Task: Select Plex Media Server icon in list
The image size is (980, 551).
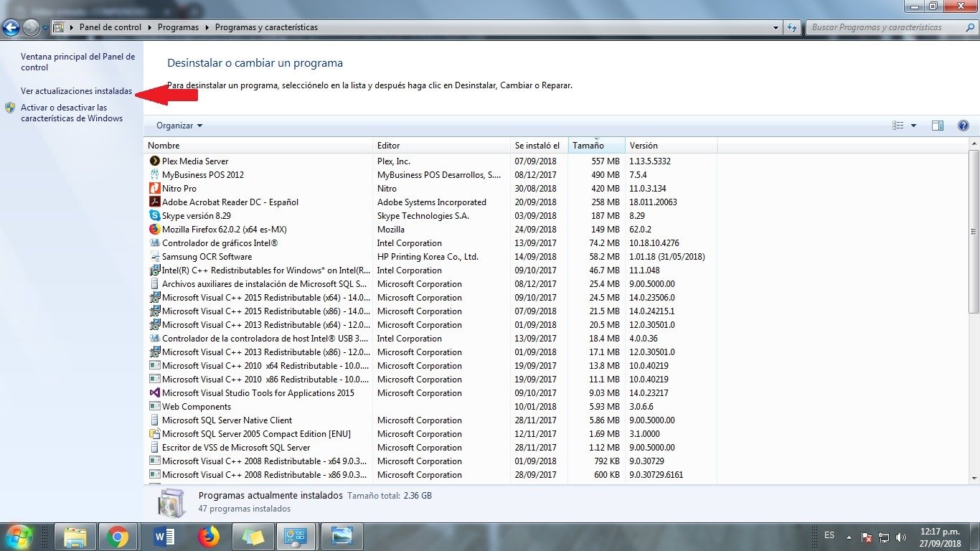Action: click(155, 161)
